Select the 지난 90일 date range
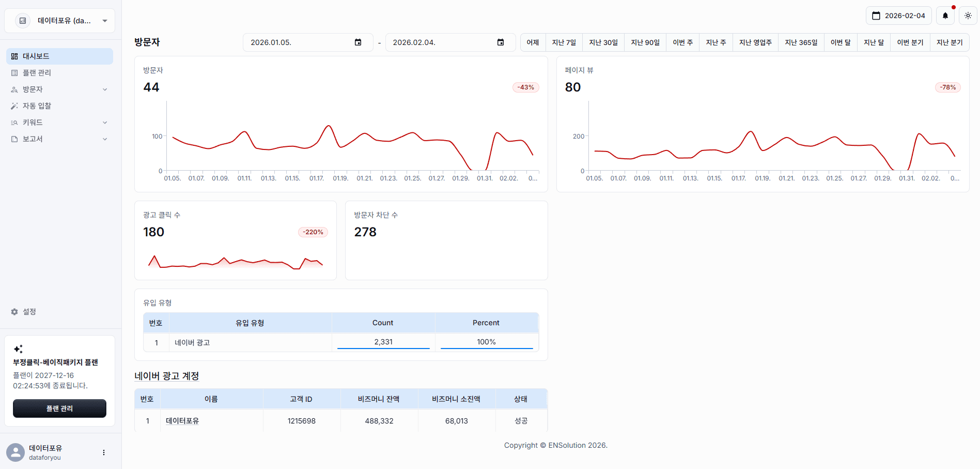The height and width of the screenshot is (469, 980). [645, 42]
